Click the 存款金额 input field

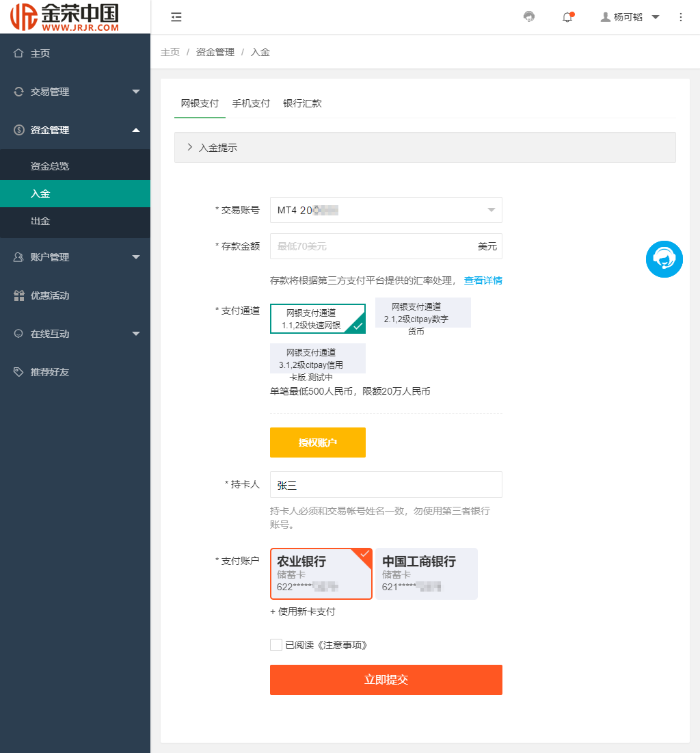tap(386, 246)
